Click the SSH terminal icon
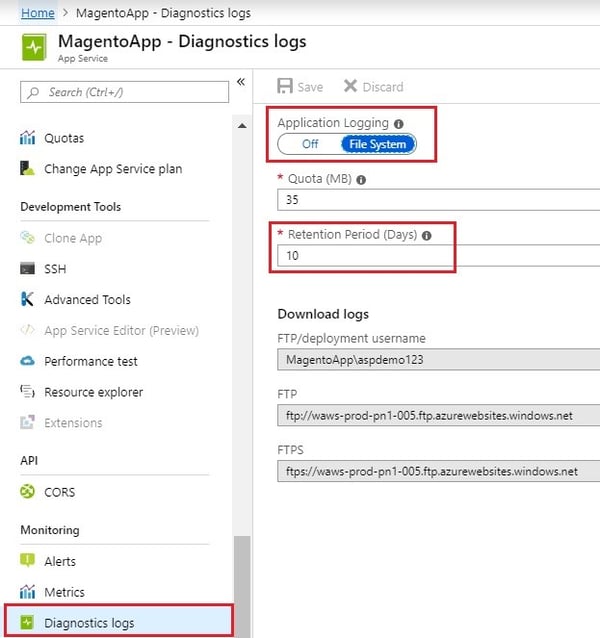 click(x=27, y=269)
